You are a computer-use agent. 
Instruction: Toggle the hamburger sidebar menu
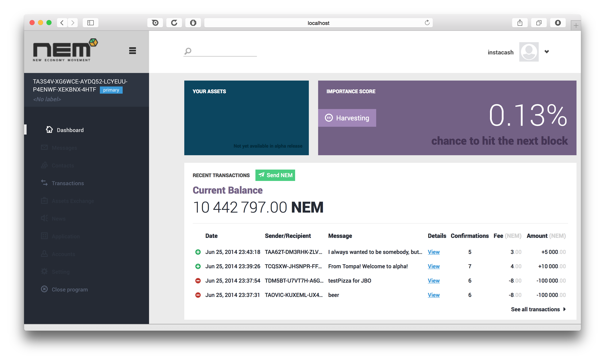[132, 51]
